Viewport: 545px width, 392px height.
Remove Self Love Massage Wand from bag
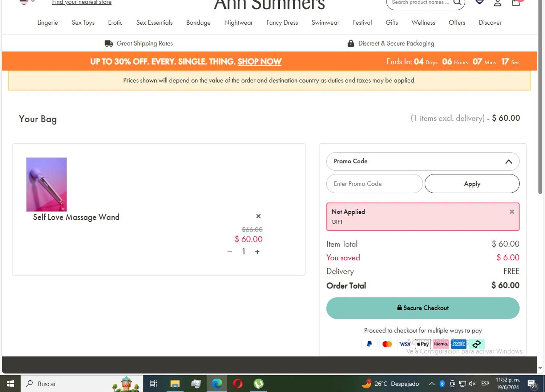click(258, 216)
